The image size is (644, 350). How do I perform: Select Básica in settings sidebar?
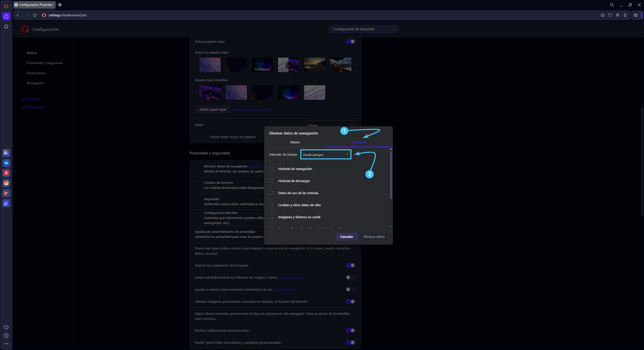(x=32, y=53)
